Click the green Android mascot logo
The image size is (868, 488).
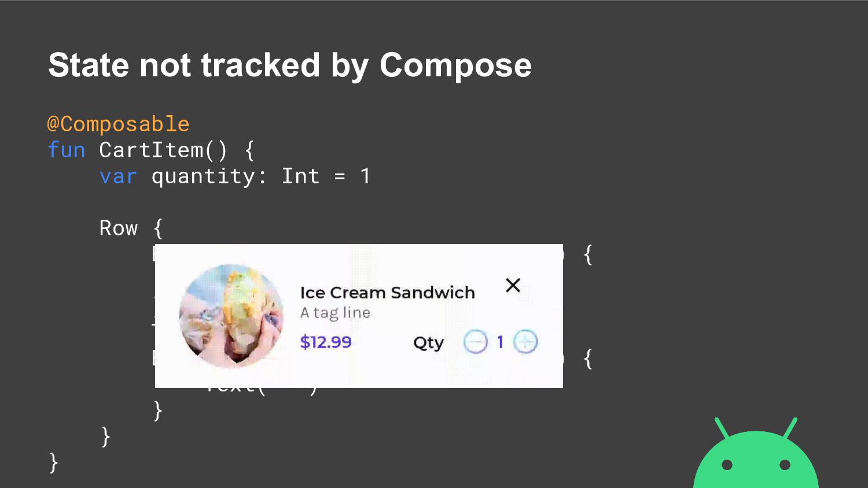(756, 453)
